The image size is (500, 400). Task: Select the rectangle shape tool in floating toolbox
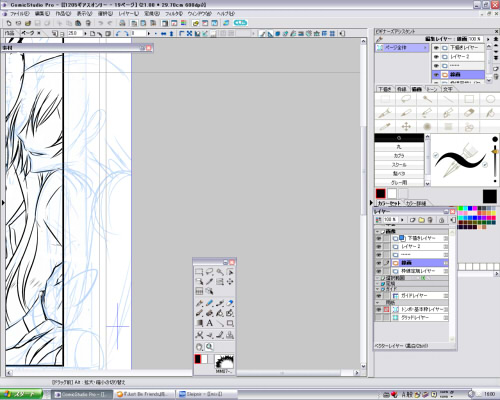coord(230,323)
